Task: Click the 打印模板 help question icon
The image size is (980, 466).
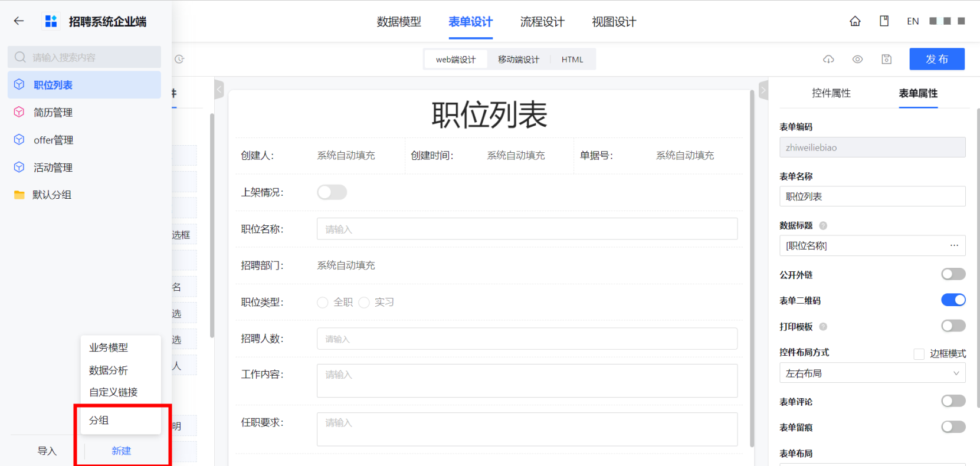Action: coord(823,326)
